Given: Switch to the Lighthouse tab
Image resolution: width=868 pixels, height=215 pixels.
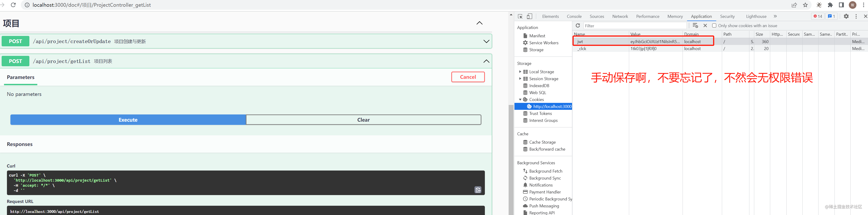Looking at the screenshot, I should click(756, 16).
